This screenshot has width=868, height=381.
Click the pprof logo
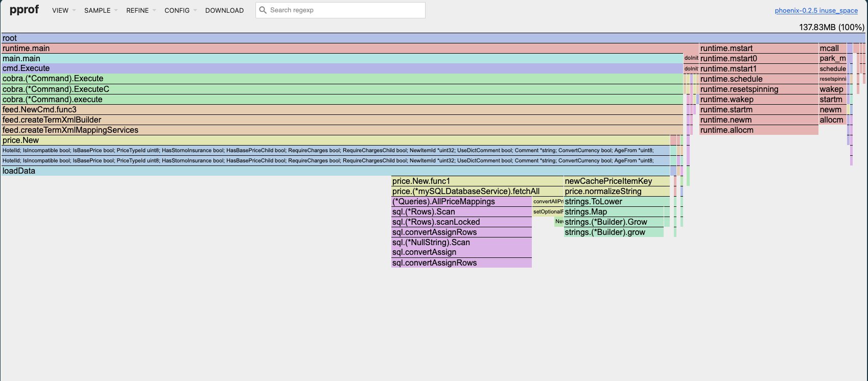click(24, 10)
